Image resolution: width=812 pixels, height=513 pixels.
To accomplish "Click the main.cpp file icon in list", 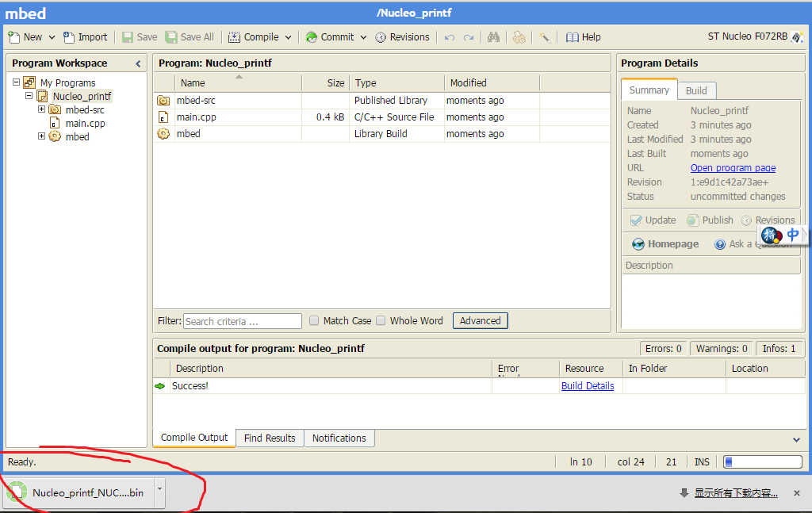I will click(x=163, y=117).
